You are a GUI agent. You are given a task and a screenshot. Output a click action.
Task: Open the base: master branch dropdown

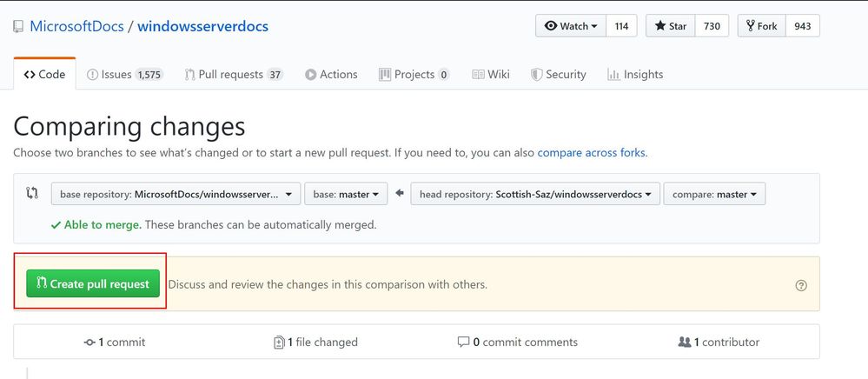(346, 194)
